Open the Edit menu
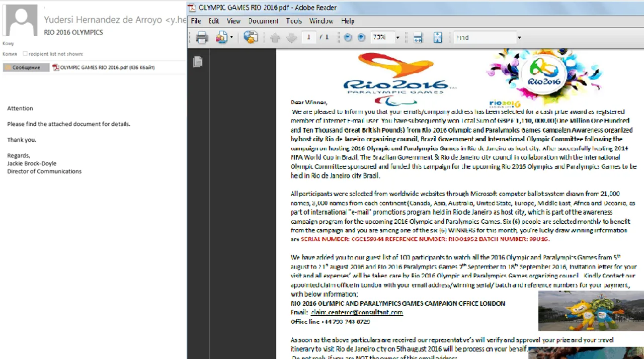Viewport: 644px width, 359px height. tap(214, 21)
